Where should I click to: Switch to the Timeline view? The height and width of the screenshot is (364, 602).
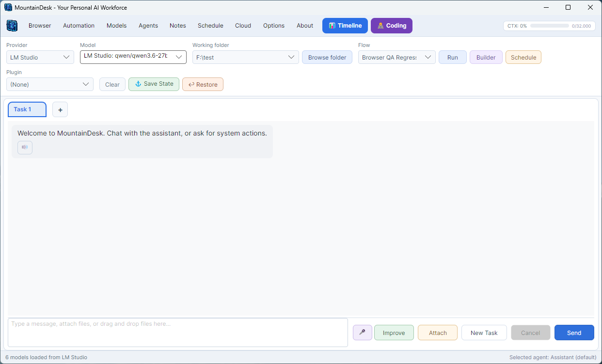point(345,26)
